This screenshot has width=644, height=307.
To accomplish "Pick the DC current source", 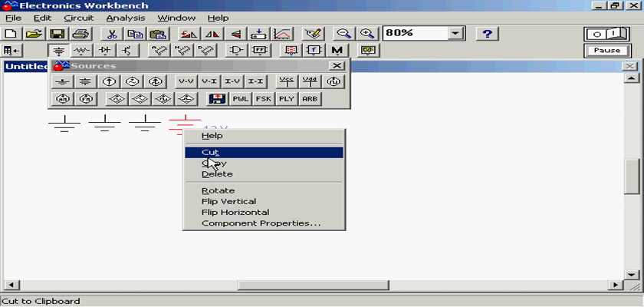I will pyautogui.click(x=109, y=82).
